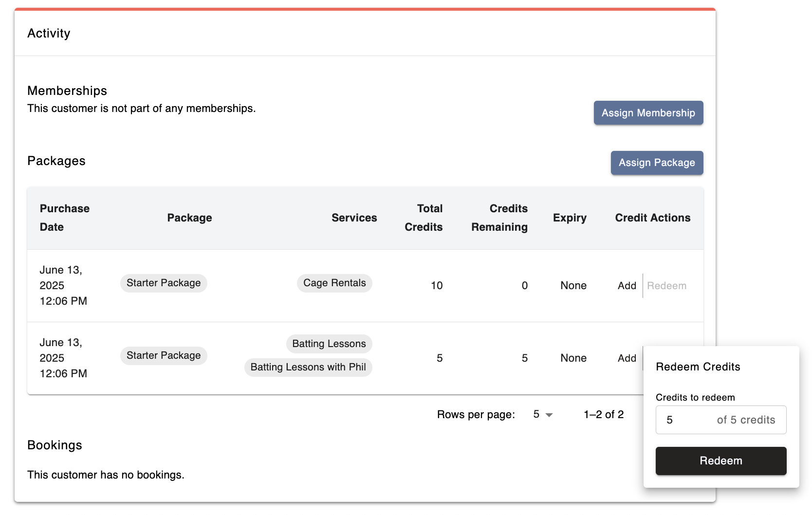Click the Credit Actions column header
Image resolution: width=812 pixels, height=515 pixels.
click(x=652, y=218)
